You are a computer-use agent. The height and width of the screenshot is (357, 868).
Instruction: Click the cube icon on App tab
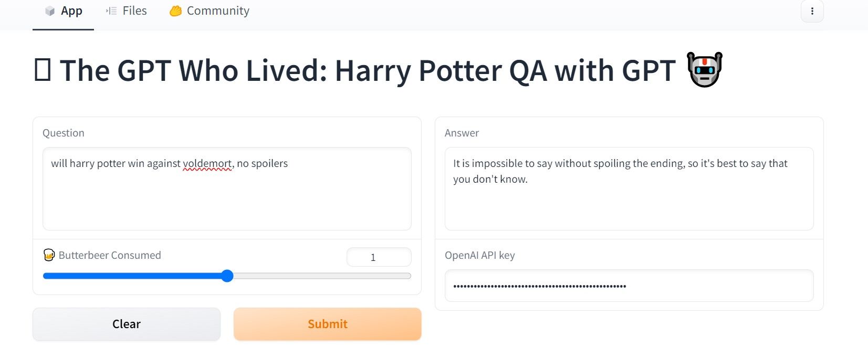pos(50,11)
